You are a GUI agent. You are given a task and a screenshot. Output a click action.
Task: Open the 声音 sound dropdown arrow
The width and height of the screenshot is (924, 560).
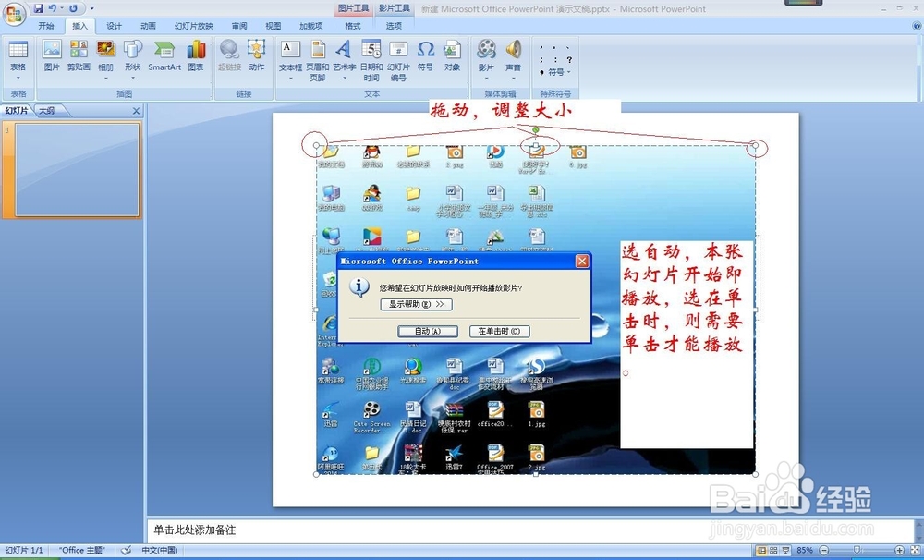(x=513, y=78)
